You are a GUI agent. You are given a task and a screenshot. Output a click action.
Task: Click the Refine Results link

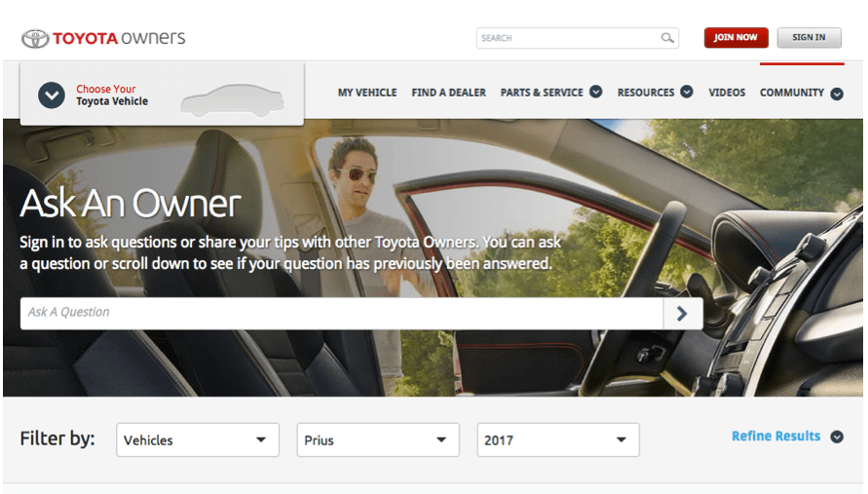coord(775,437)
